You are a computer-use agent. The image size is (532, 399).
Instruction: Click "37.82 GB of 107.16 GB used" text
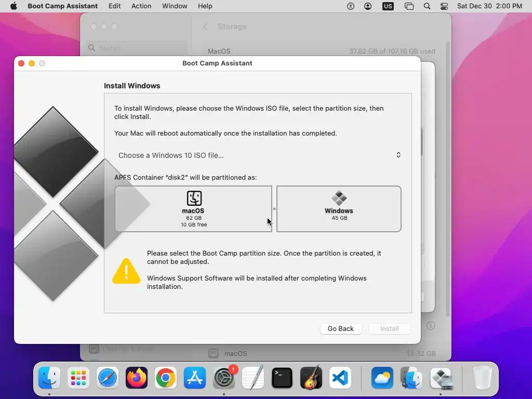[392, 51]
